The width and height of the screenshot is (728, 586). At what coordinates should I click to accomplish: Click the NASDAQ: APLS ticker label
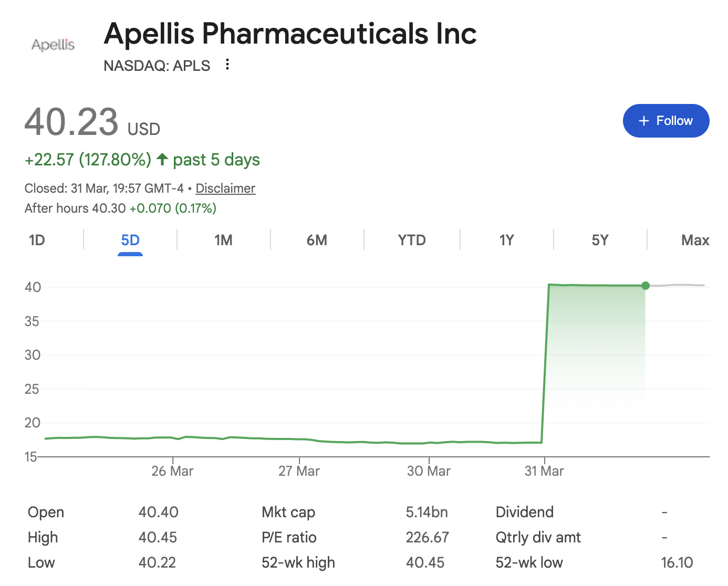pos(156,65)
